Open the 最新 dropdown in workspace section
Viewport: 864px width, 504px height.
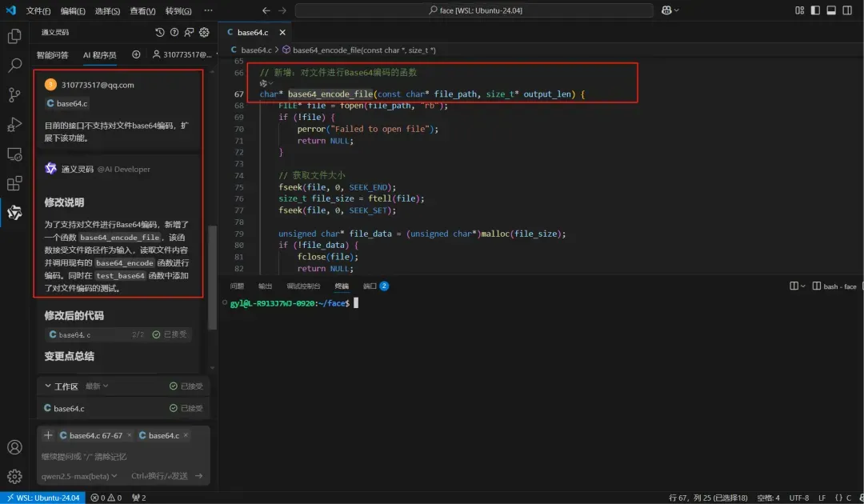97,386
